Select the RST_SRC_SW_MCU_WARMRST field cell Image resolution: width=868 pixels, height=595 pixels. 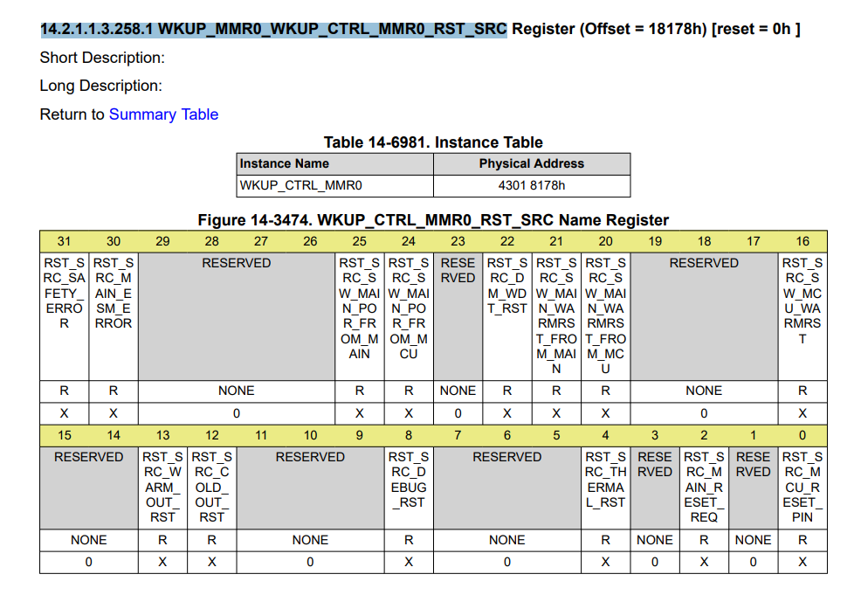(x=803, y=316)
